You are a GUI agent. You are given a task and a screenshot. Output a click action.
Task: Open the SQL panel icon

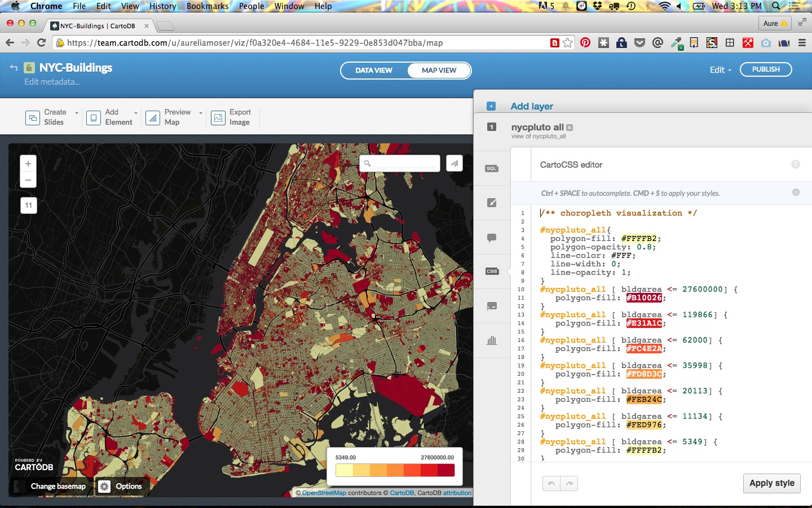point(492,169)
